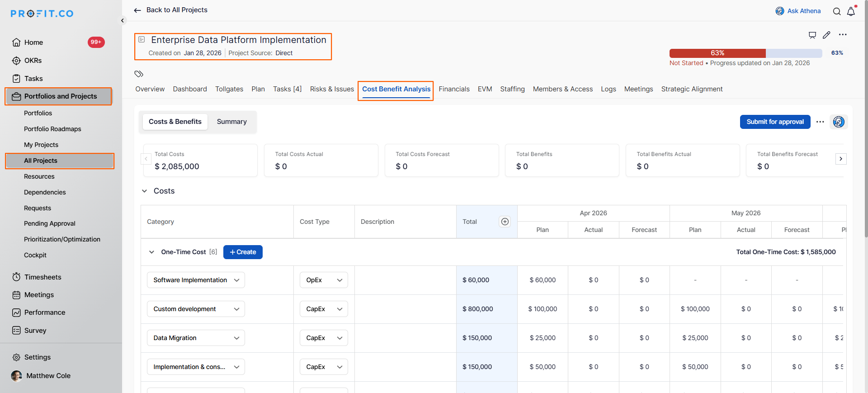Open the Athena assistant icon beside Submit
Image resolution: width=868 pixels, height=393 pixels.
[x=839, y=122]
